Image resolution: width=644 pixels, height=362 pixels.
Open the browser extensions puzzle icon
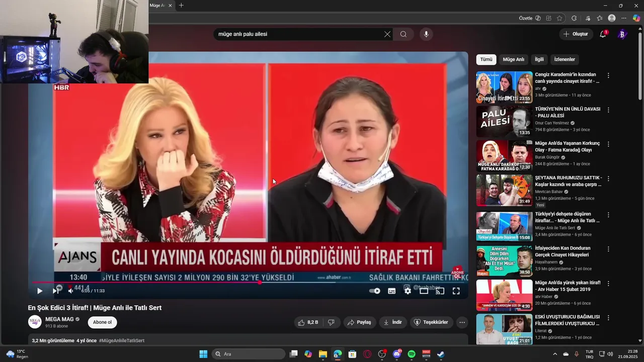574,18
